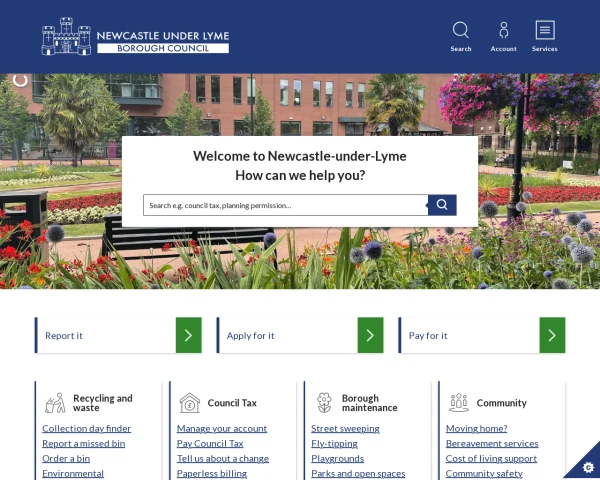Viewport: 600px width, 480px height.
Task: Click the Community people icon
Action: (459, 403)
